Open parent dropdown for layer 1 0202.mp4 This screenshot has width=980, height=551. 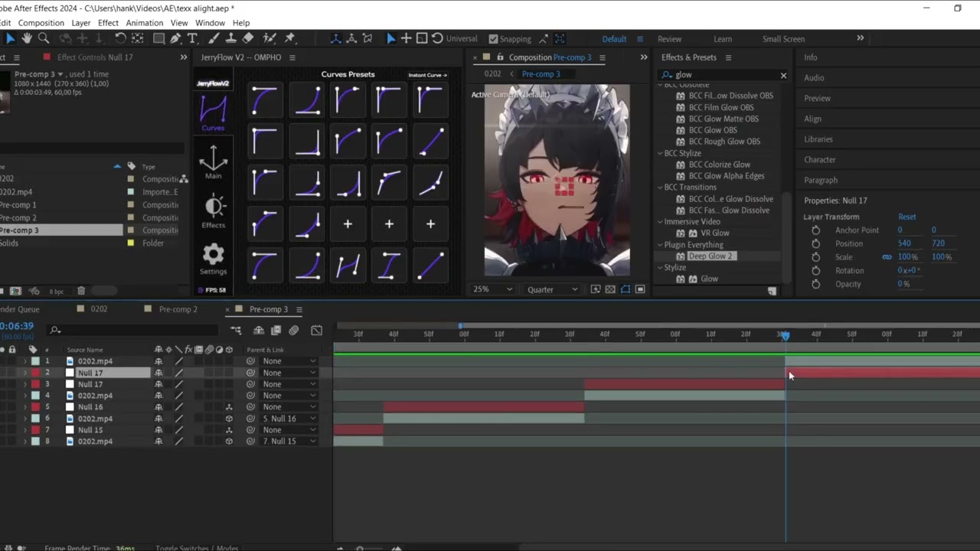(x=289, y=361)
